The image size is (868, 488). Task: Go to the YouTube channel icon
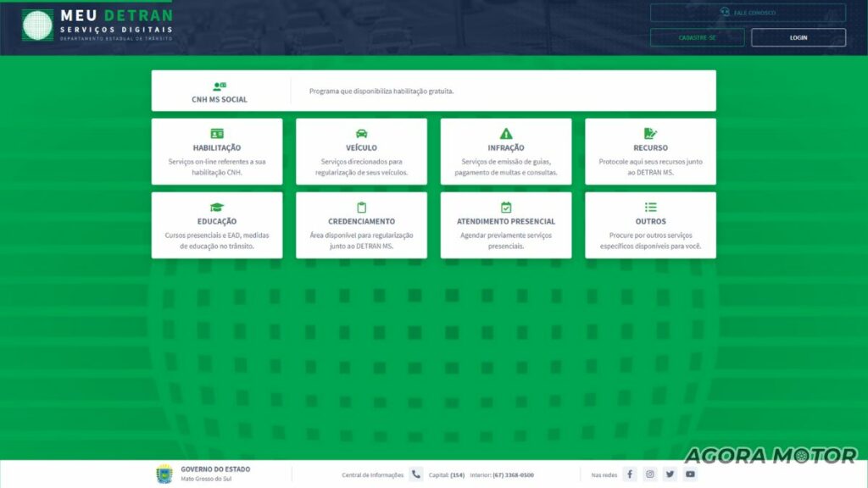[x=690, y=474]
